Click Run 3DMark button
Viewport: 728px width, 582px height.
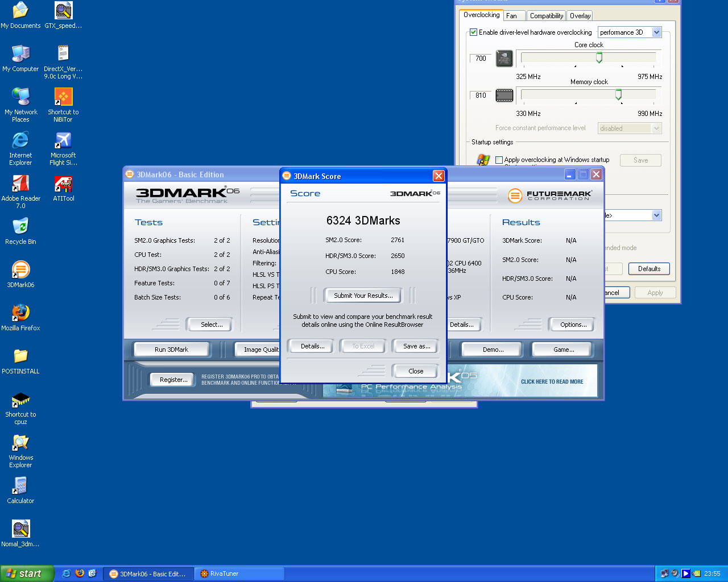171,350
